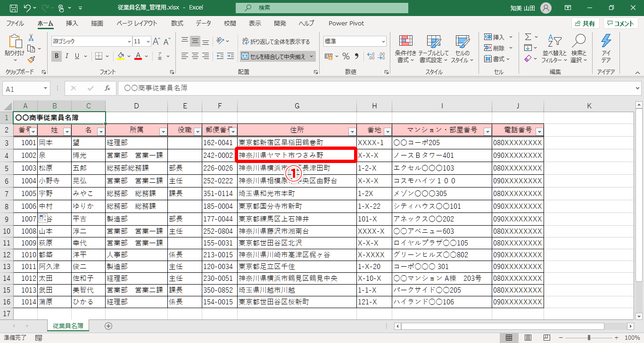Apply the red font color
Screen dimensions: 644x343
point(138,56)
